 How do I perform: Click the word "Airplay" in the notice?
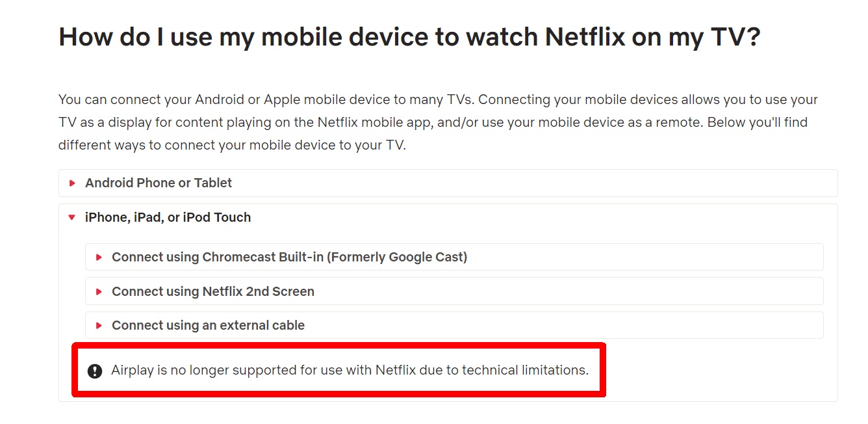132,371
